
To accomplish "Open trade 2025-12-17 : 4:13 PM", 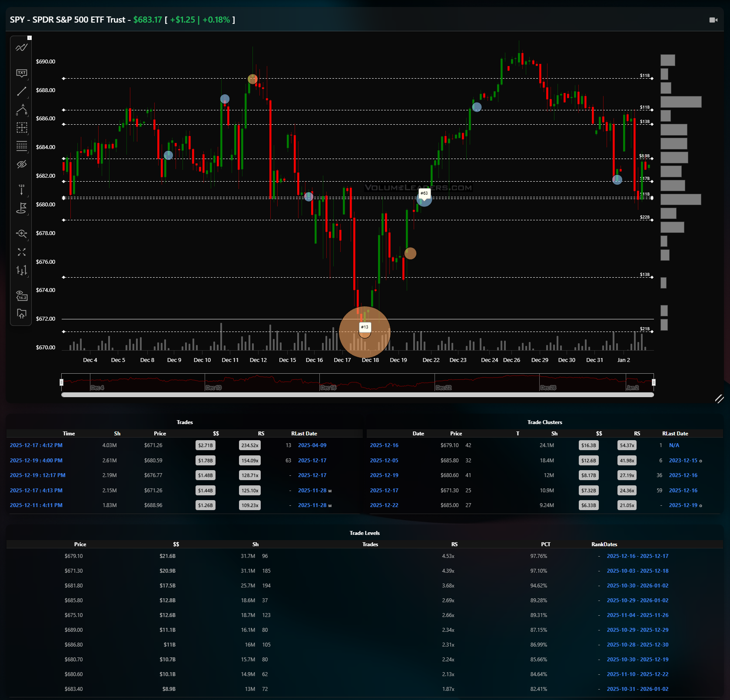I will (36, 491).
